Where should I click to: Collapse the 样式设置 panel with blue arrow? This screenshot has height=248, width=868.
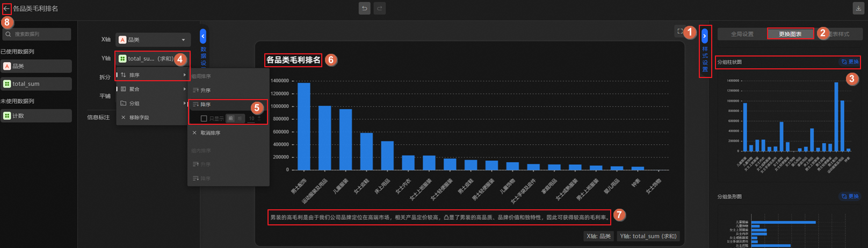(705, 36)
